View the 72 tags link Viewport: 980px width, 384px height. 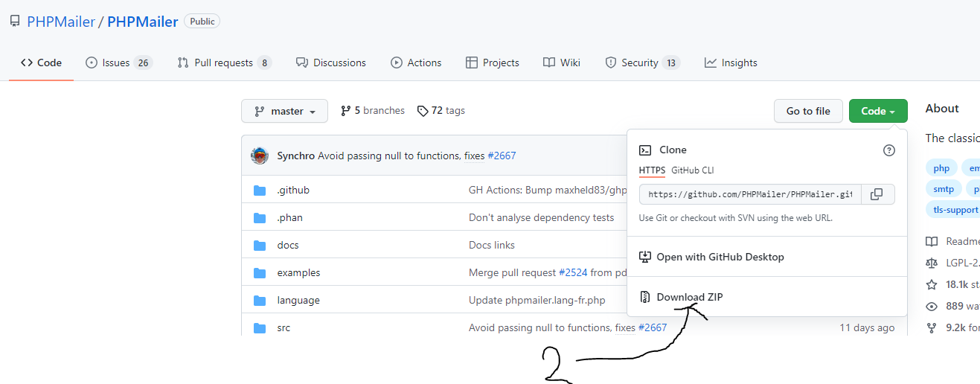pyautogui.click(x=441, y=110)
